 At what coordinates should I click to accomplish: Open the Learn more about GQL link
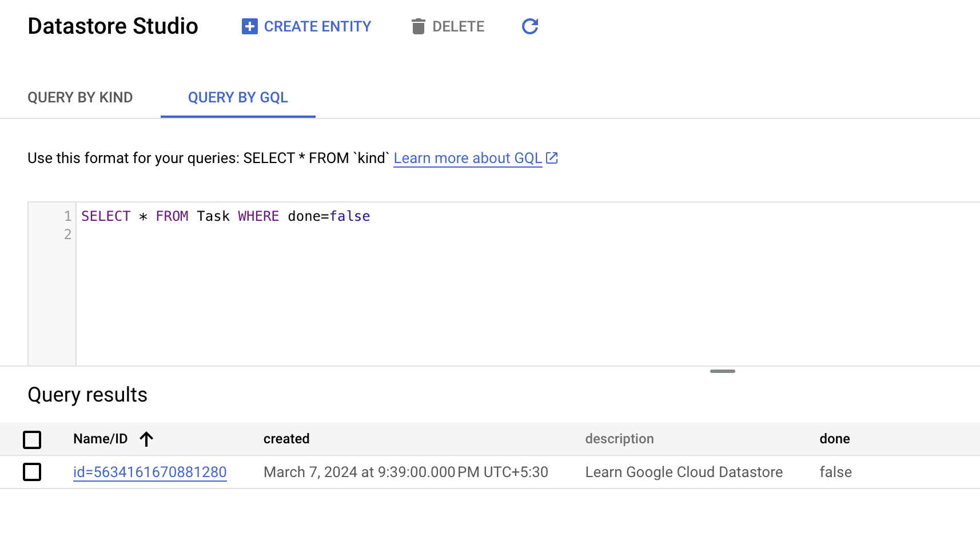(x=468, y=158)
